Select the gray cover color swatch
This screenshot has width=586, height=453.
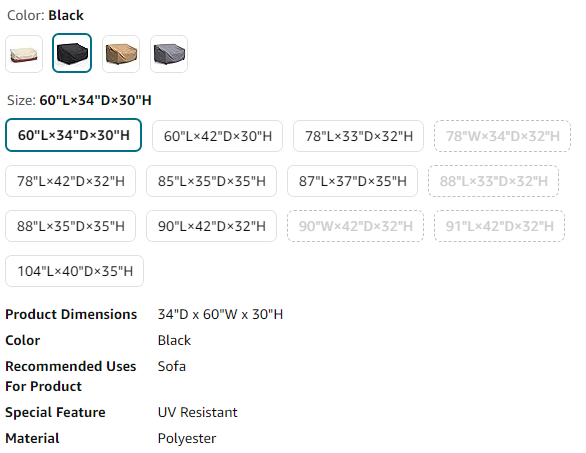[x=169, y=54]
